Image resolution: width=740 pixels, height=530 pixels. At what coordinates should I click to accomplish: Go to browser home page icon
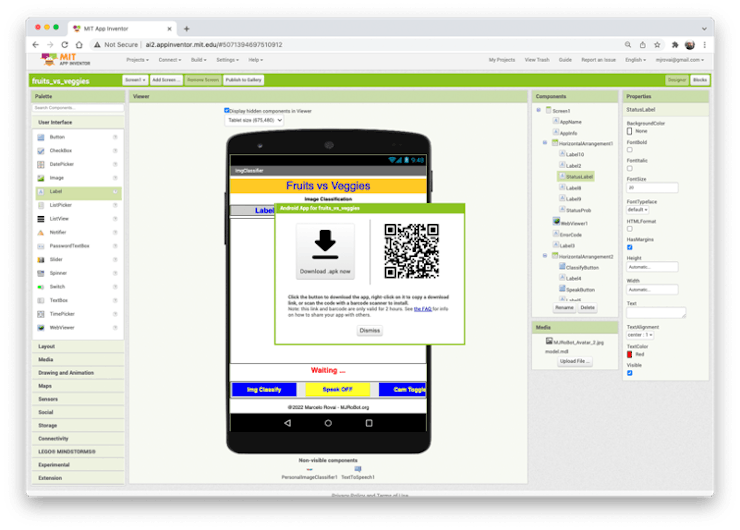tap(79, 45)
